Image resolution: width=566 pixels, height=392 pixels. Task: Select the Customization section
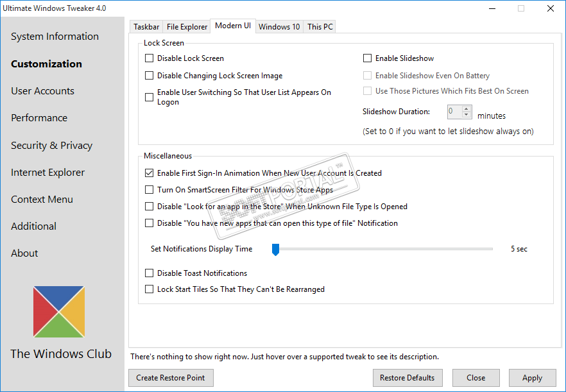click(47, 64)
